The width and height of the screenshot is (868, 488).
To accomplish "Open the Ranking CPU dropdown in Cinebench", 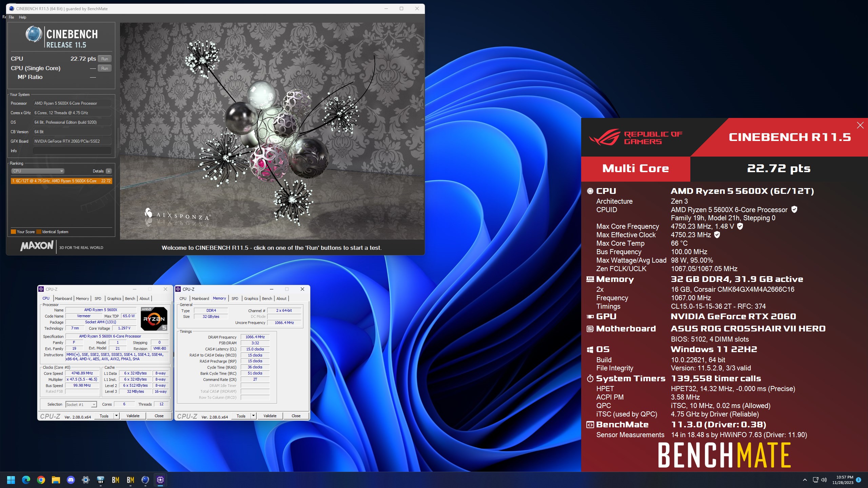I will click(38, 171).
